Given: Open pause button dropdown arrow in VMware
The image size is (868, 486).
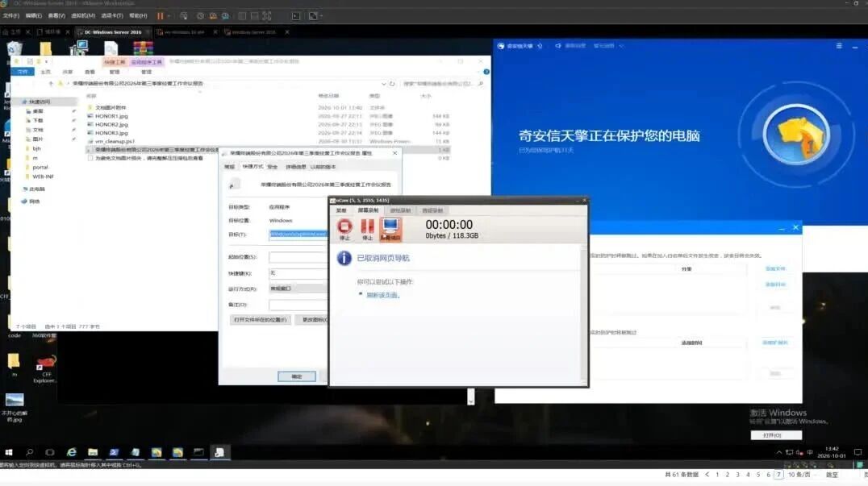Looking at the screenshot, I should pyautogui.click(x=169, y=16).
